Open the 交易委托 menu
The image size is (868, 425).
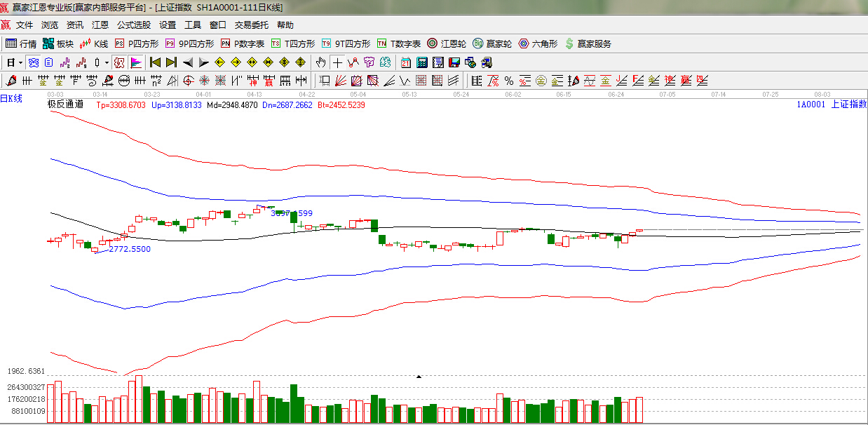pos(251,25)
